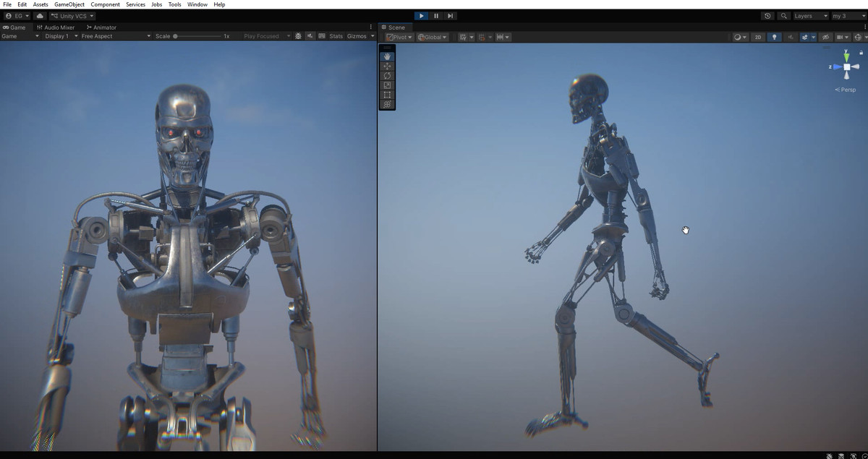Open Scene gizmos globe menu
This screenshot has width=868, height=459.
pos(859,37)
